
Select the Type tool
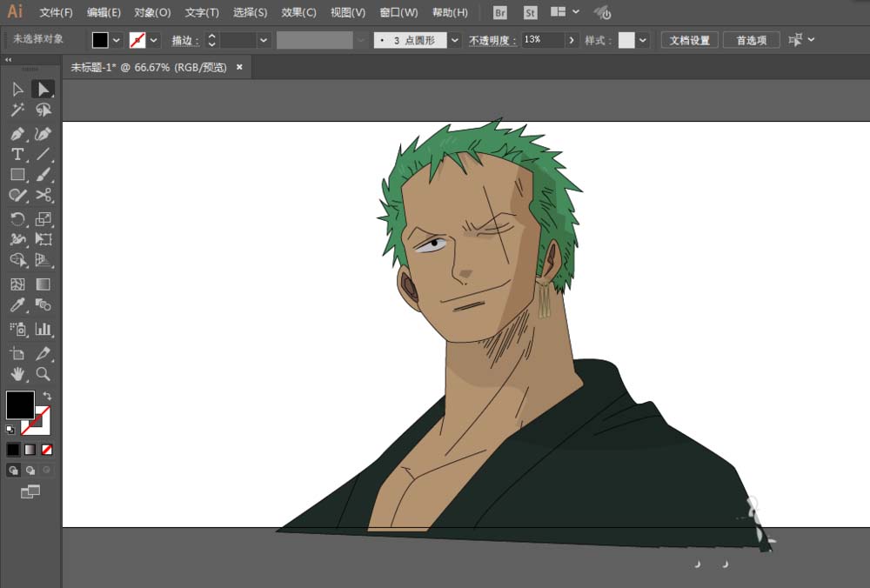[17, 155]
